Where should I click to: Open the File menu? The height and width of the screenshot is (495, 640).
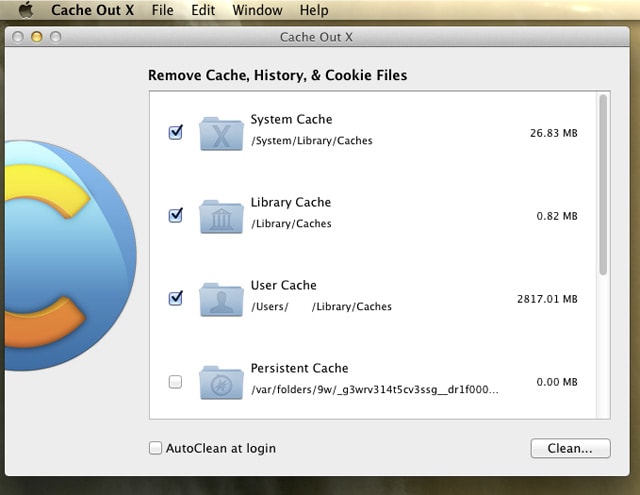[162, 10]
